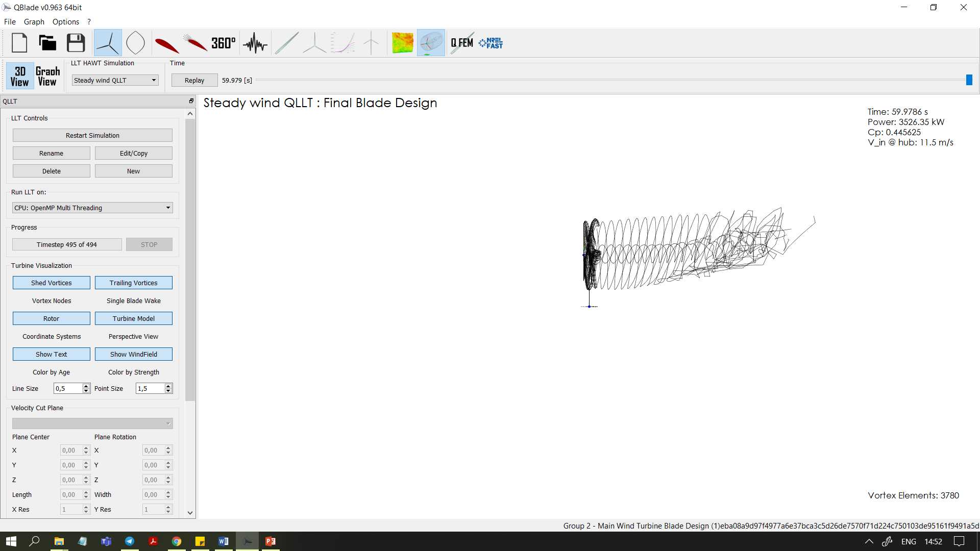980x551 pixels.
Task: Replay the simulation
Action: click(x=194, y=80)
